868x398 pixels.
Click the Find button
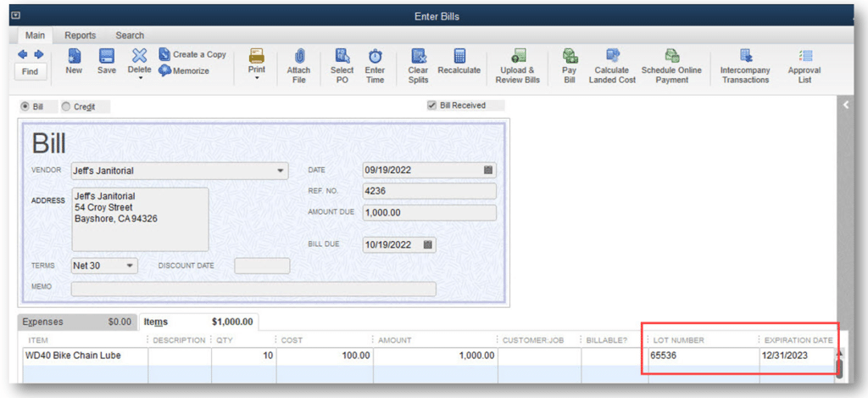[30, 71]
